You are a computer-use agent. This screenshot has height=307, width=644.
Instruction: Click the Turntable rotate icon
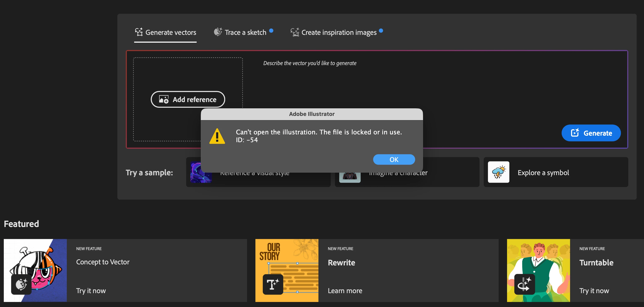click(524, 284)
